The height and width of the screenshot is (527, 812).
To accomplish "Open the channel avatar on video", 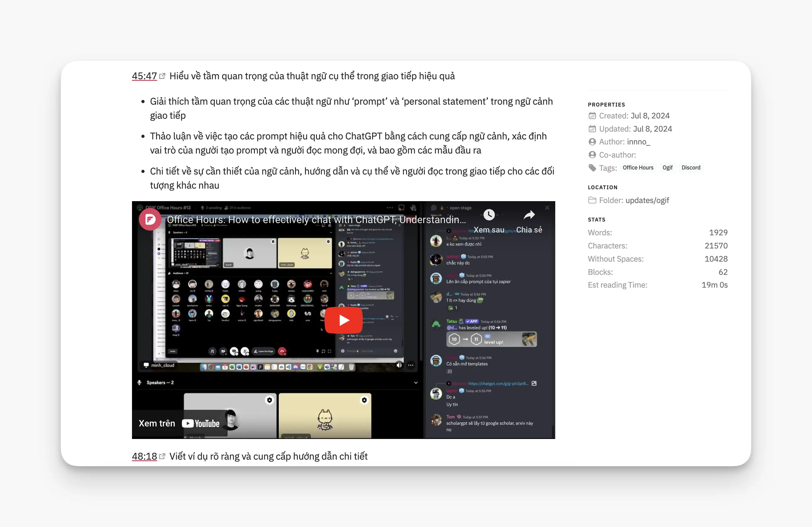I will click(x=150, y=220).
